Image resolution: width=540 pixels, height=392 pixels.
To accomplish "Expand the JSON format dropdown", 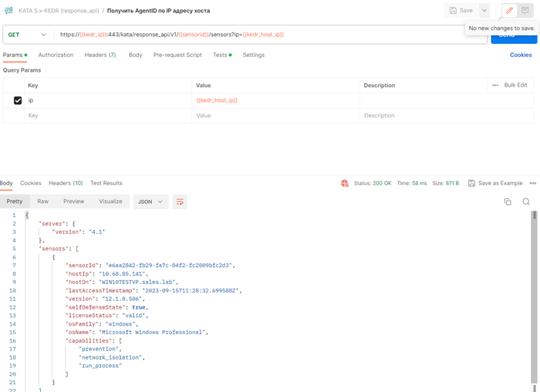I will pyautogui.click(x=150, y=201).
